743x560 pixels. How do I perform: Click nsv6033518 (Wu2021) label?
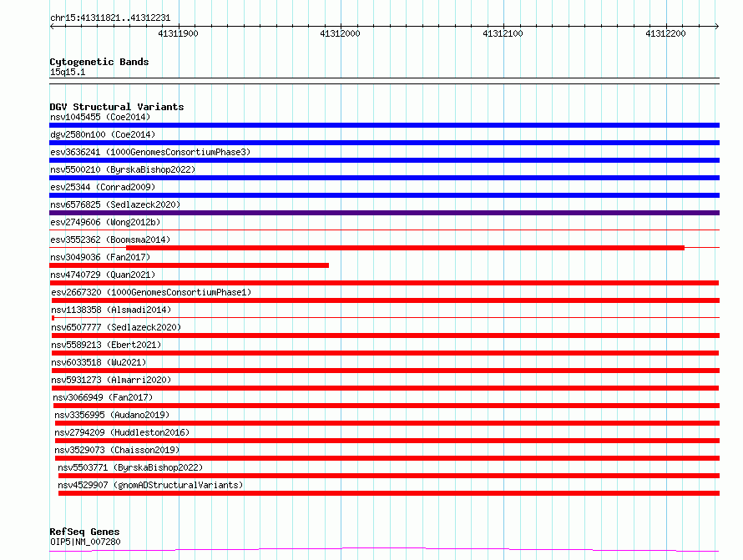pyautogui.click(x=99, y=362)
